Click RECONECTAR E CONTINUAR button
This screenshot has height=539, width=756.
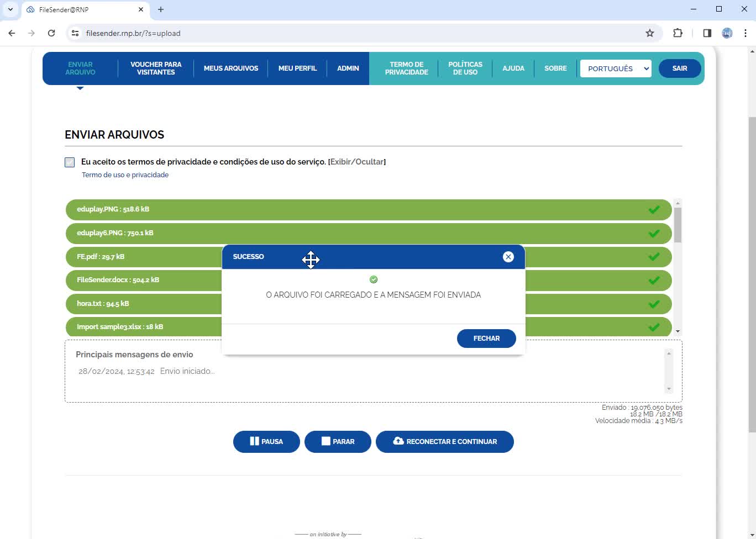tap(445, 442)
